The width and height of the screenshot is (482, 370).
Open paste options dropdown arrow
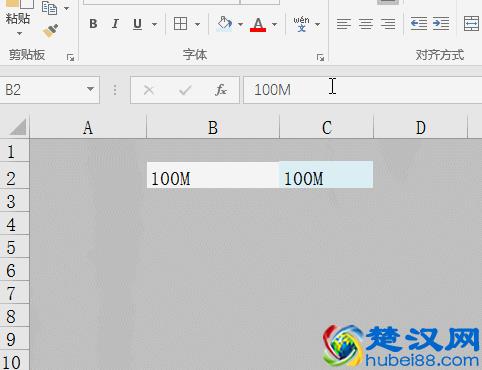point(19,33)
